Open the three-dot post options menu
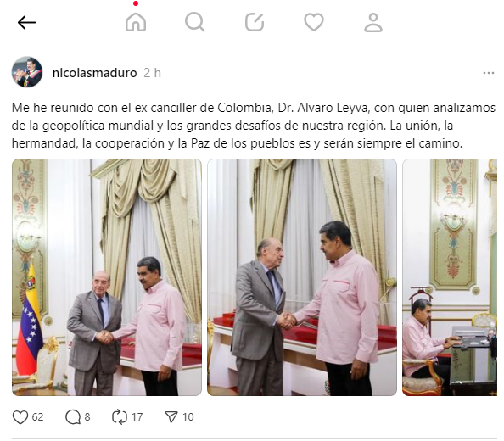This screenshot has height=441, width=504. point(489,73)
